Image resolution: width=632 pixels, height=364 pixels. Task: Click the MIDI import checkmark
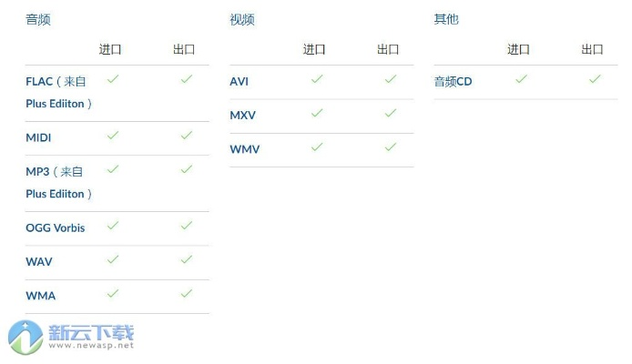(x=113, y=136)
